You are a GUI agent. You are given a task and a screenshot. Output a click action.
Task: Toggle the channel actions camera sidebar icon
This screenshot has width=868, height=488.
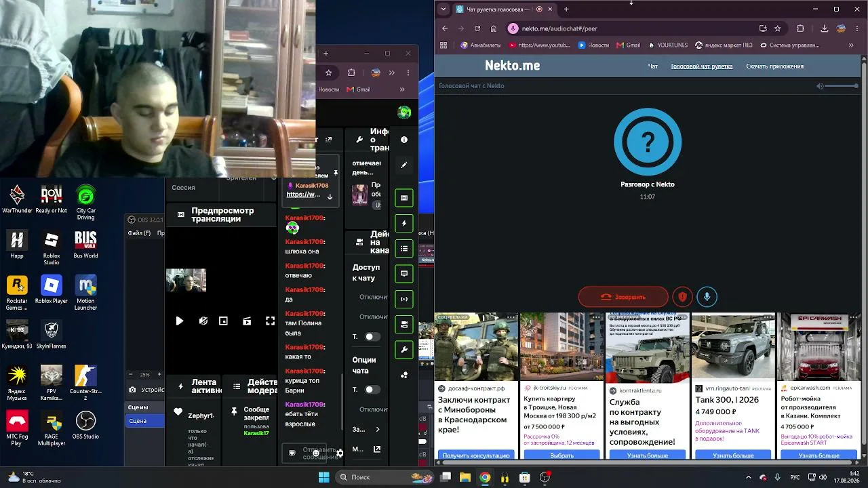(404, 325)
